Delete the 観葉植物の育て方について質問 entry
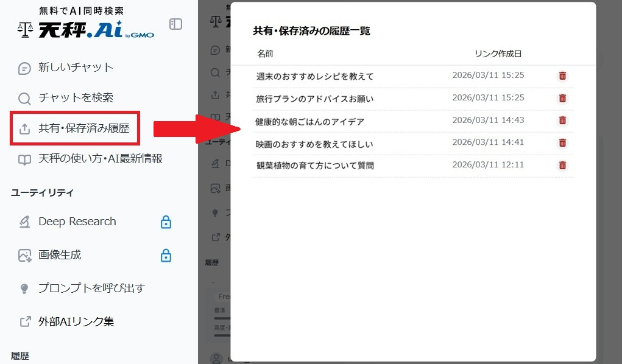The image size is (622, 364). 562,165
